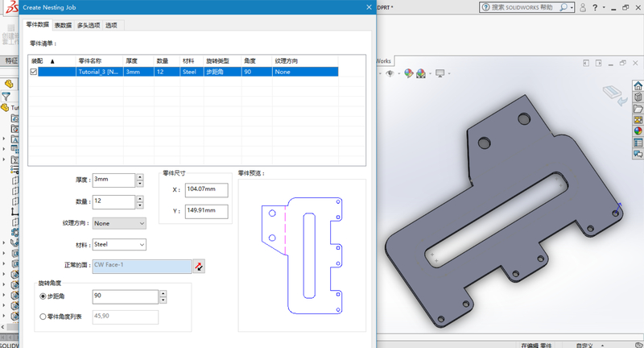Select the 步距角 radio button

click(x=43, y=296)
